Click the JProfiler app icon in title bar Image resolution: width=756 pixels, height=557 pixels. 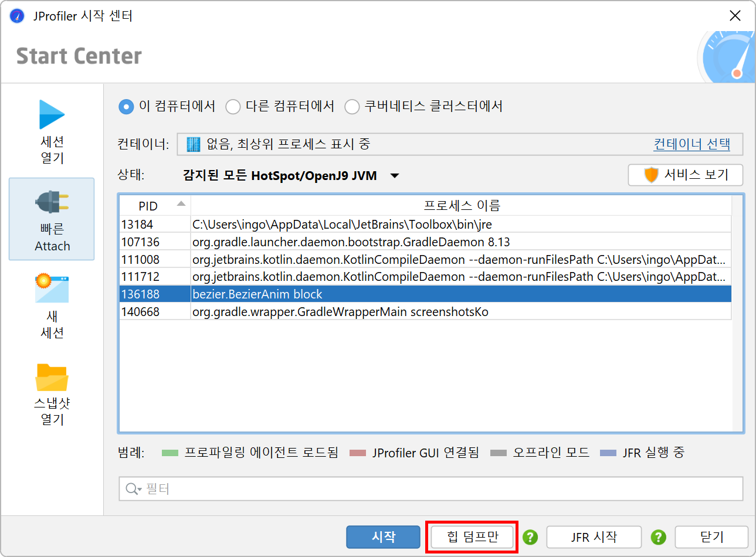pyautogui.click(x=17, y=16)
